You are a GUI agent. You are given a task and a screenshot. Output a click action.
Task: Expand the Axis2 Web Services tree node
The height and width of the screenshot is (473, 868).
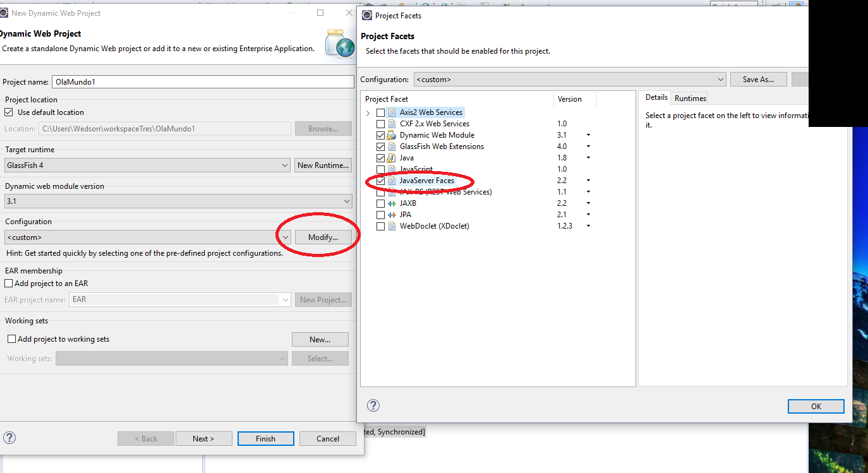368,113
